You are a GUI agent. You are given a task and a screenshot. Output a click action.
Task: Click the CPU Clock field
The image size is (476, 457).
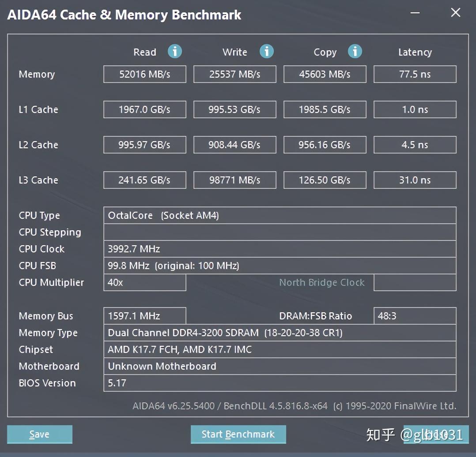280,249
